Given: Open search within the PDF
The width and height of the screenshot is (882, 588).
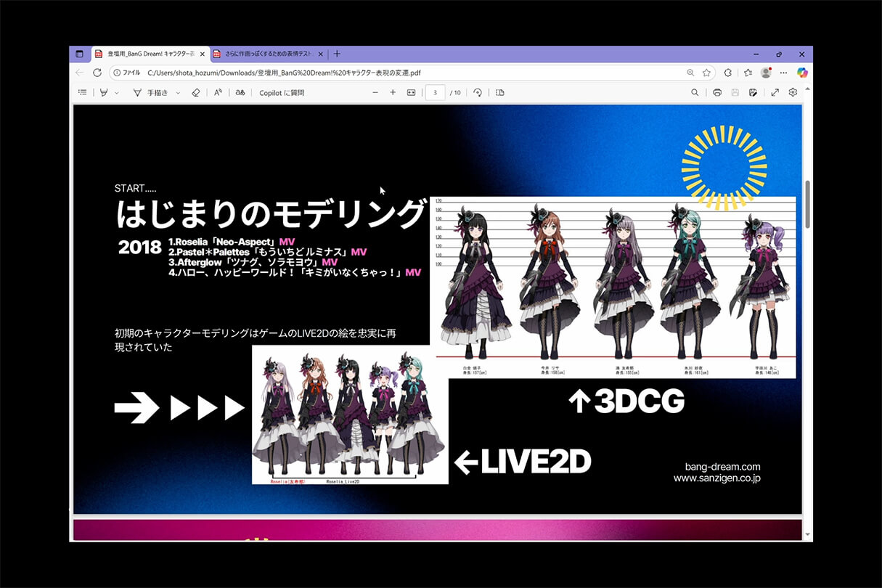Looking at the screenshot, I should point(695,92).
